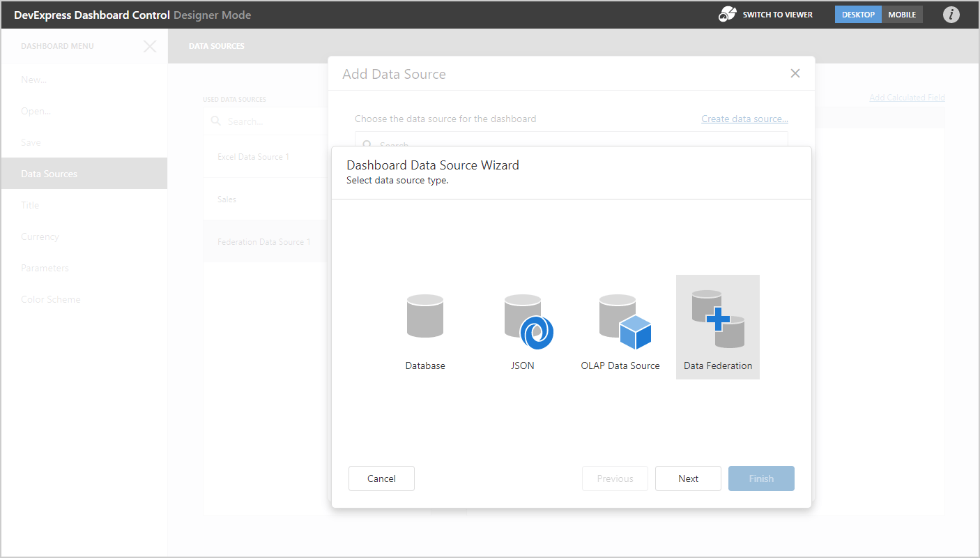Close the Add Data Source dialog
The image size is (980, 558).
click(795, 73)
